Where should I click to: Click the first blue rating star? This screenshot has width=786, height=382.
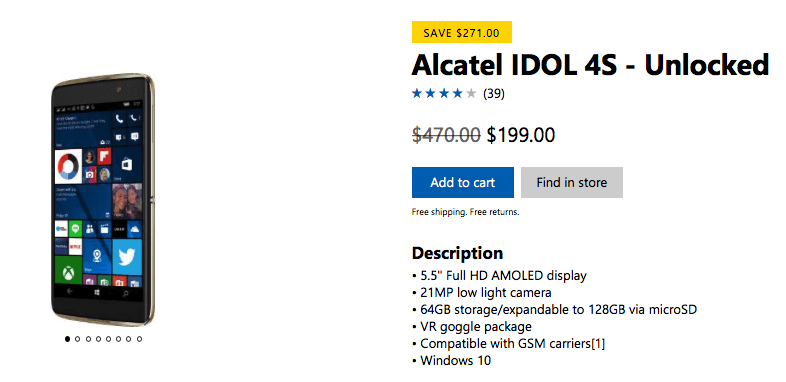coord(417,93)
